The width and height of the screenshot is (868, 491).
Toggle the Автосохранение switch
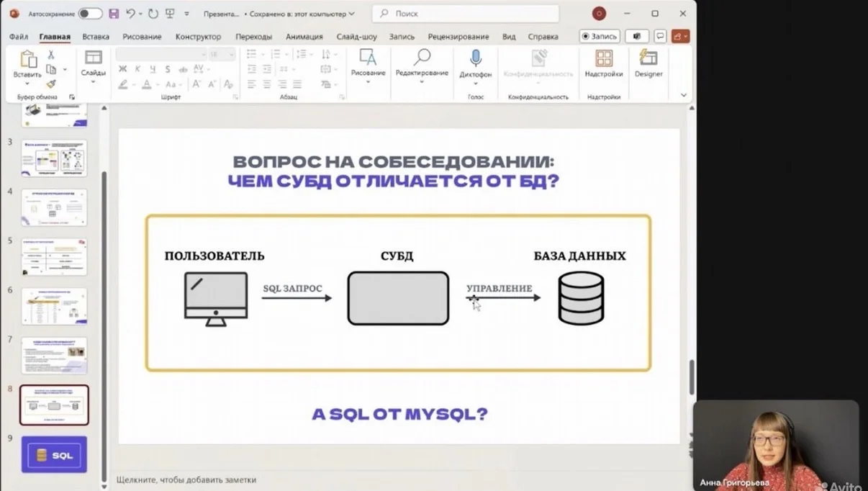tap(90, 14)
